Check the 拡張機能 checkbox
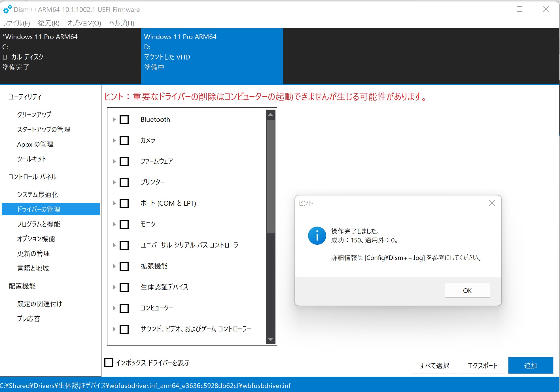The width and height of the screenshot is (560, 392). (124, 266)
